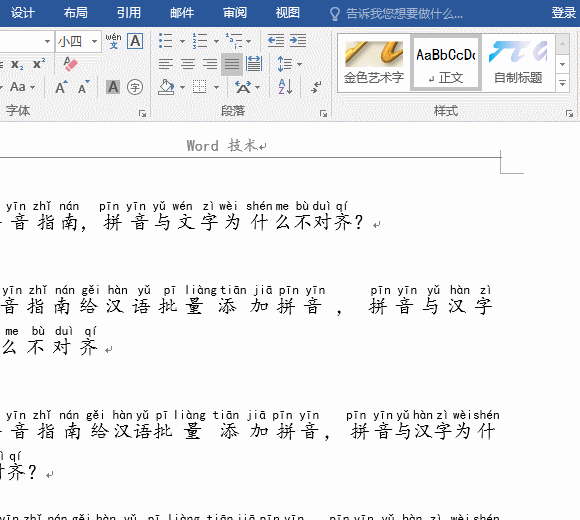The width and height of the screenshot is (580, 520).
Task: Expand the shading color dropdown arrow
Action: pos(182,88)
